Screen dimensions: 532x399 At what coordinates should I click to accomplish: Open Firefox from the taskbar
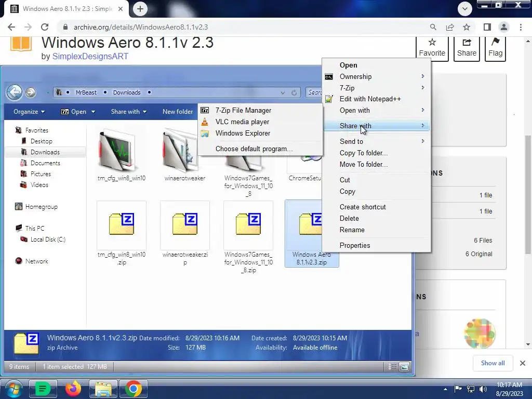pyautogui.click(x=73, y=389)
